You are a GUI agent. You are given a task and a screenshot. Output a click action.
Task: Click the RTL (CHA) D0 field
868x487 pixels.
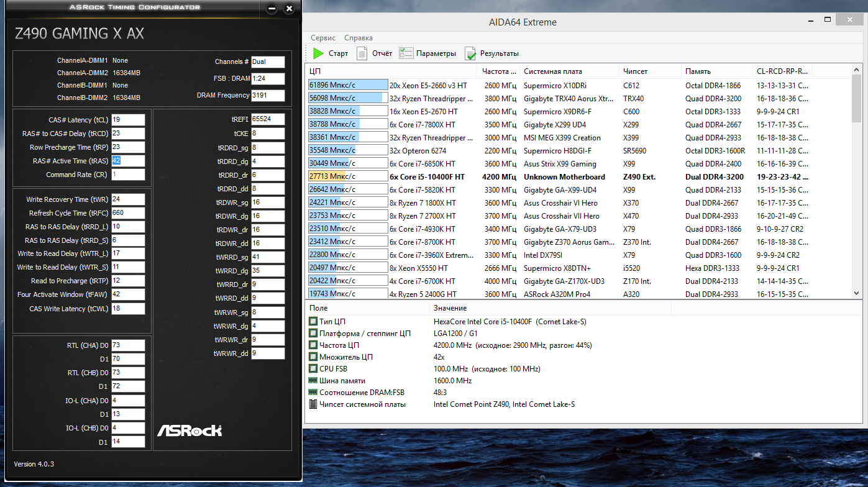pos(128,345)
